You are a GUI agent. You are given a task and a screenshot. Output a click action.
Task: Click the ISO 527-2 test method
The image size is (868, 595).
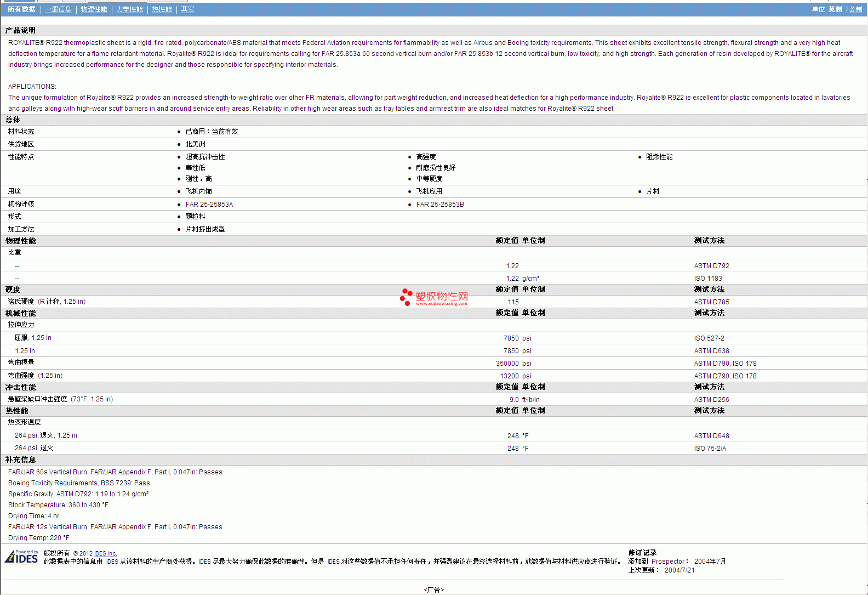709,338
